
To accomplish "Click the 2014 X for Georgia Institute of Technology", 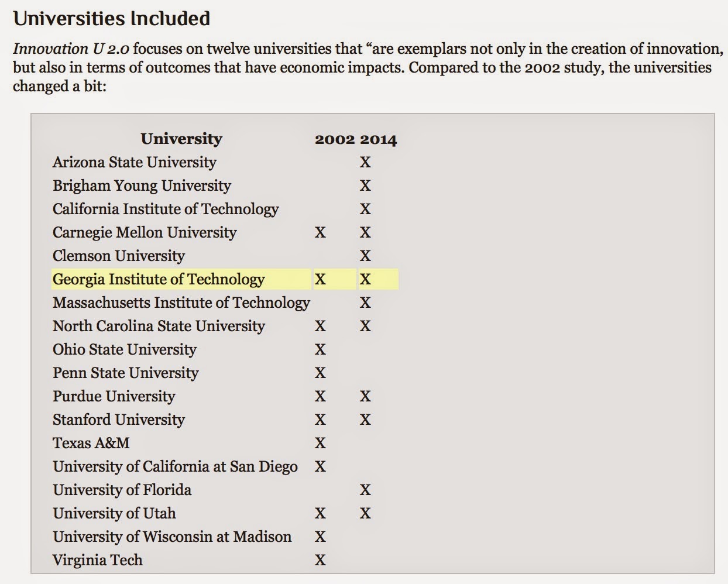I will click(x=365, y=279).
